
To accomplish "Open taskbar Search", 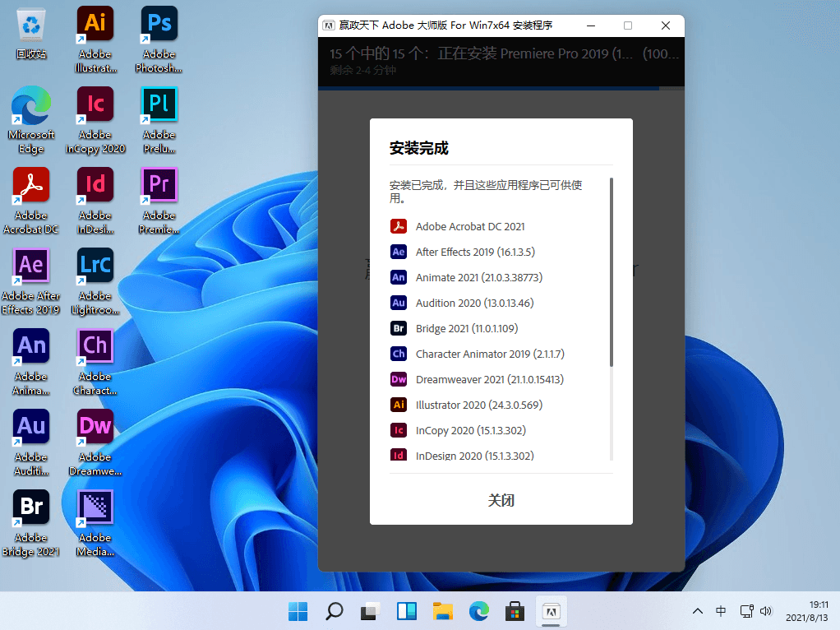I will (x=335, y=611).
